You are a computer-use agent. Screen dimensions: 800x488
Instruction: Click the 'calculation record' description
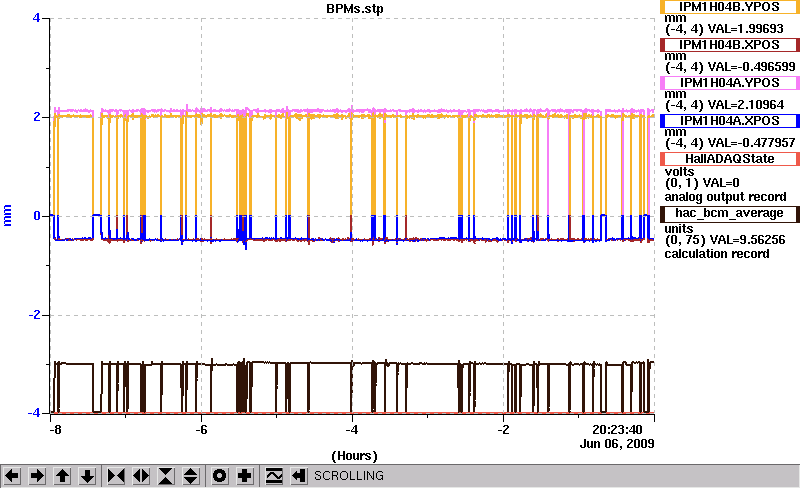pyautogui.click(x=717, y=254)
